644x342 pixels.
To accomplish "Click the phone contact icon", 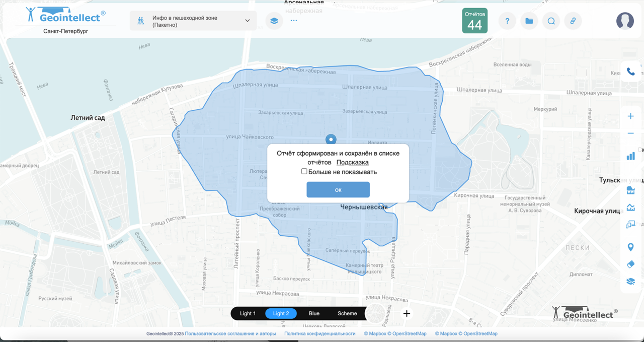I will point(630,72).
